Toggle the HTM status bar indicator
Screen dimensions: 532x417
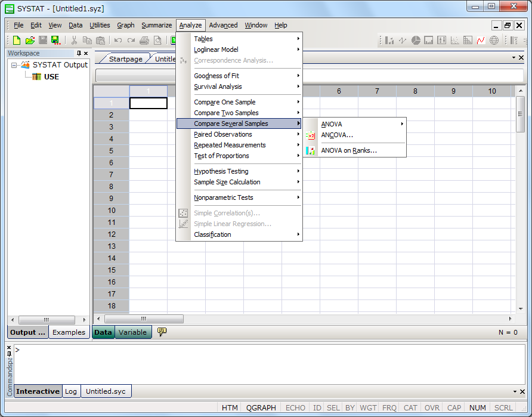click(230, 408)
